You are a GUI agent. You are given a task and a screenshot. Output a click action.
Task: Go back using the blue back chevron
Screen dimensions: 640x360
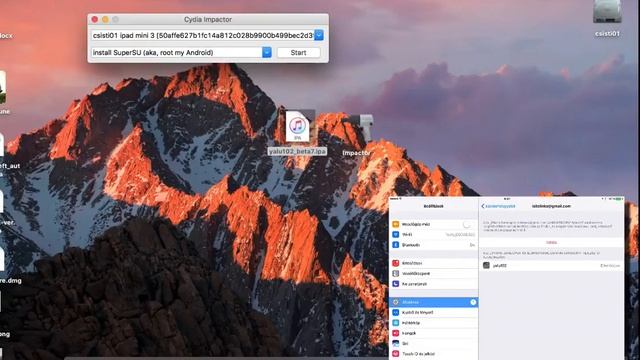[x=483, y=206]
